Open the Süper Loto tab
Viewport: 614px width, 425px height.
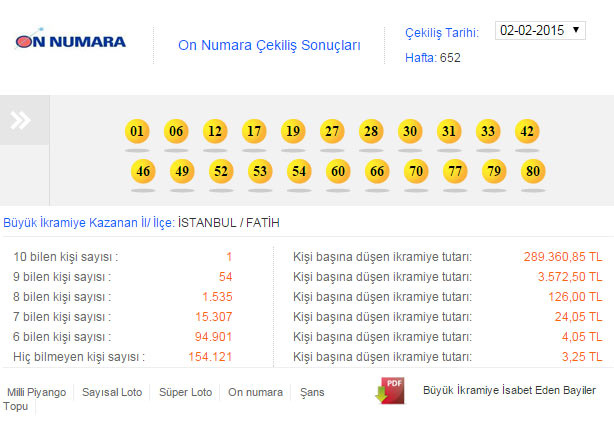click(x=186, y=392)
